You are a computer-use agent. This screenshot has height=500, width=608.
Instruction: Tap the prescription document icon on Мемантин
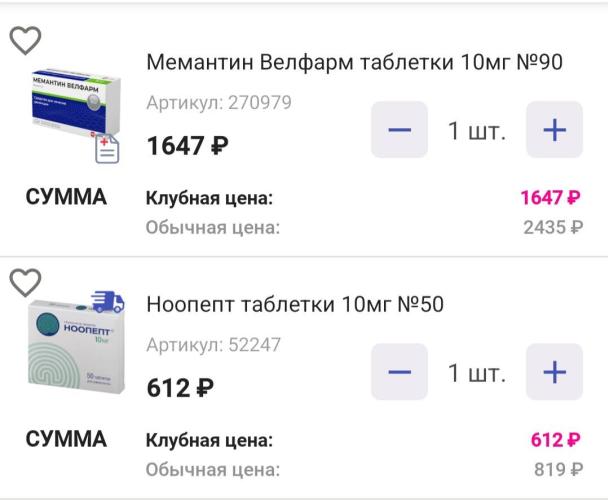point(107,149)
